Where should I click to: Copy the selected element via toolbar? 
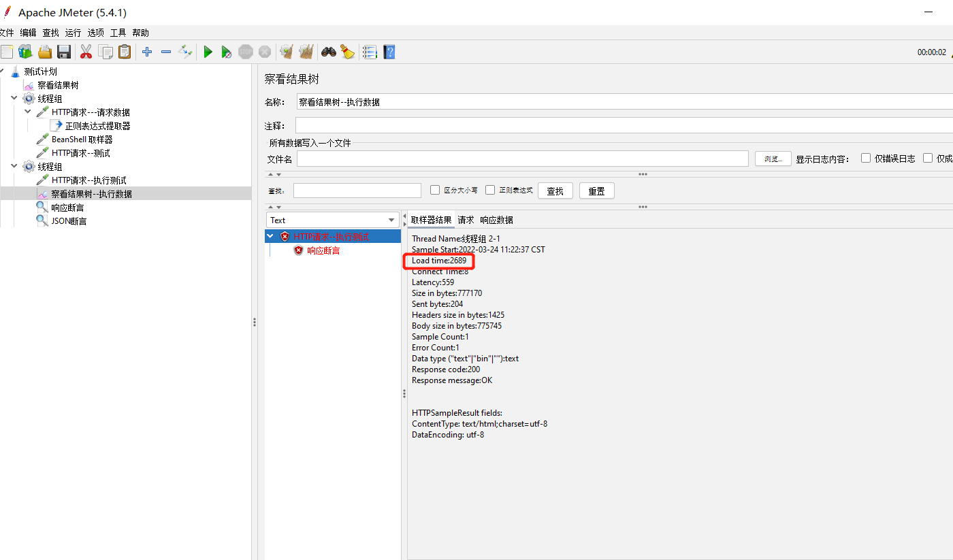point(106,52)
